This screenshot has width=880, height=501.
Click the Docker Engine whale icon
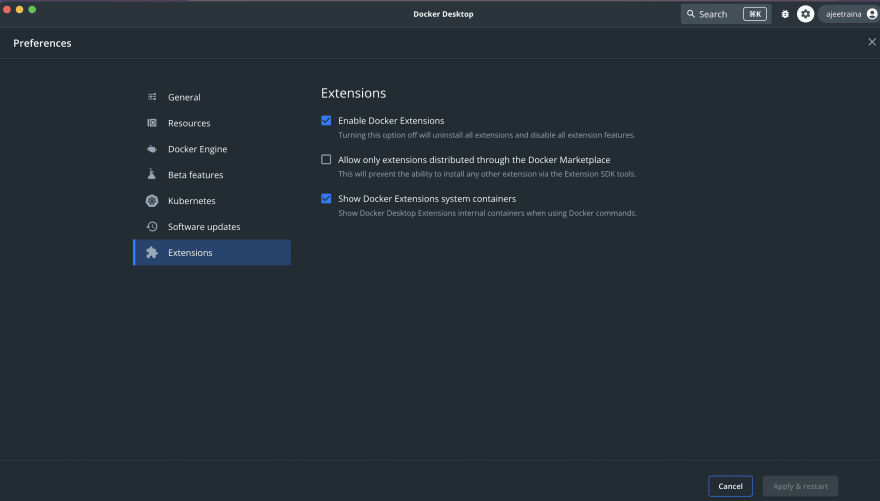[152, 149]
